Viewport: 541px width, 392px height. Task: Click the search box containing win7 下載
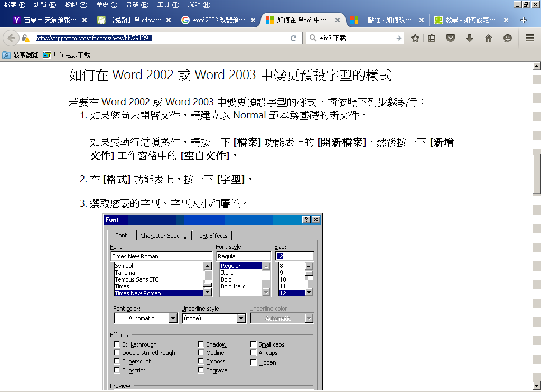click(x=356, y=38)
